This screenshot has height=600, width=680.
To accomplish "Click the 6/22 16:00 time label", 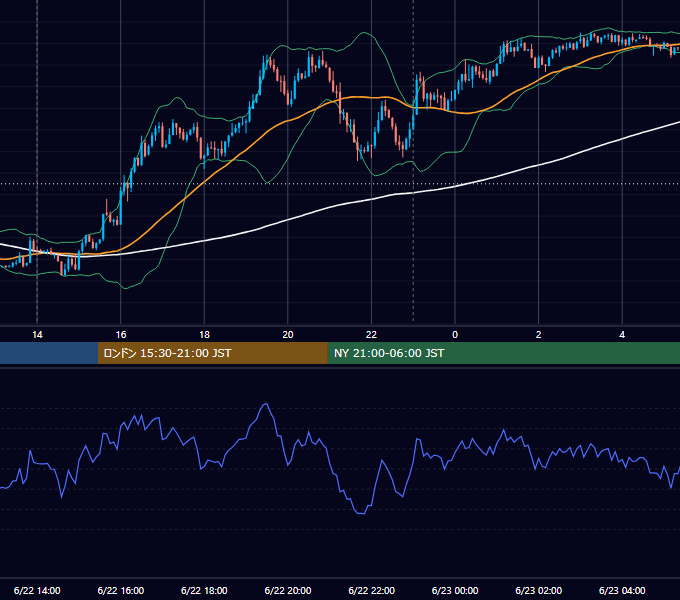I will pos(121,590).
